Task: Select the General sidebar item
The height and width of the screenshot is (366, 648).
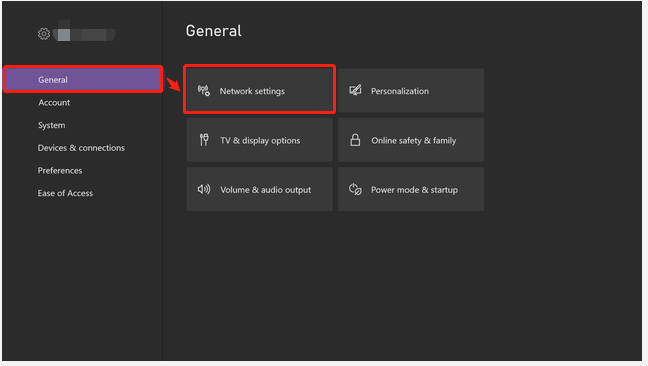Action: tap(83, 79)
